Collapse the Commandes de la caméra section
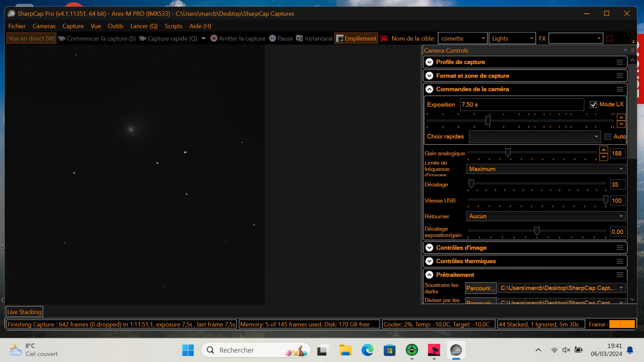Screen dimensions: 644x362 (429, 89)
